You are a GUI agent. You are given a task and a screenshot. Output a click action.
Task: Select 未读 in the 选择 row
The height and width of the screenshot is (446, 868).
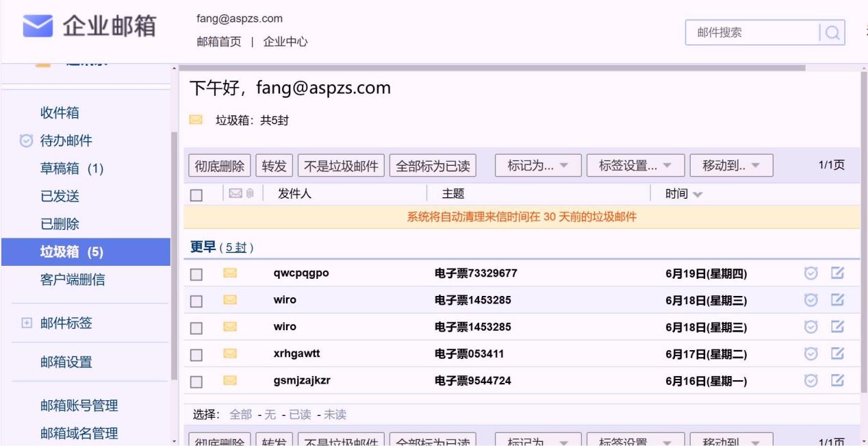pos(335,414)
